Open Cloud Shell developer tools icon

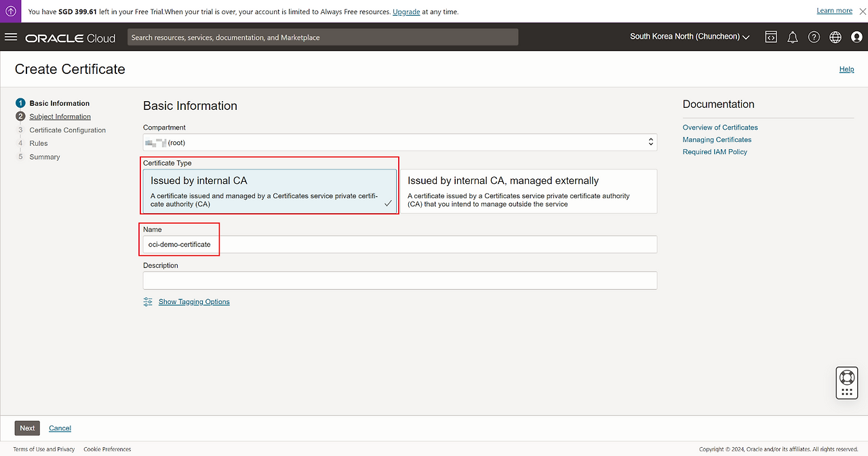coord(771,37)
